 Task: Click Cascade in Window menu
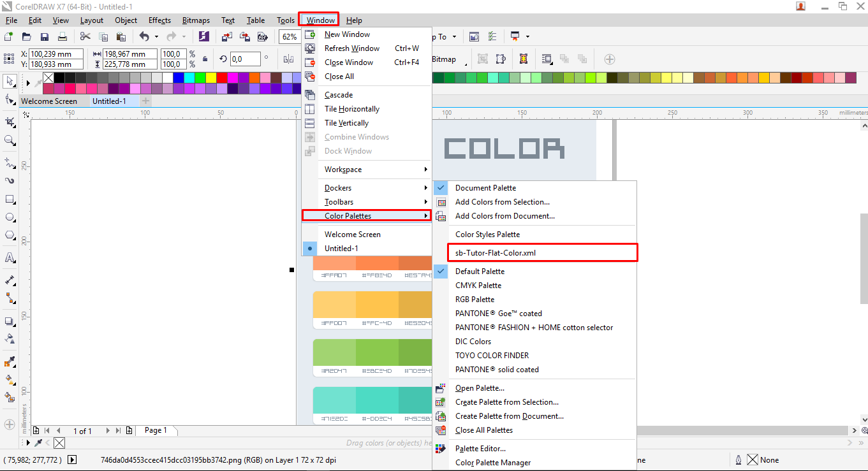339,95
